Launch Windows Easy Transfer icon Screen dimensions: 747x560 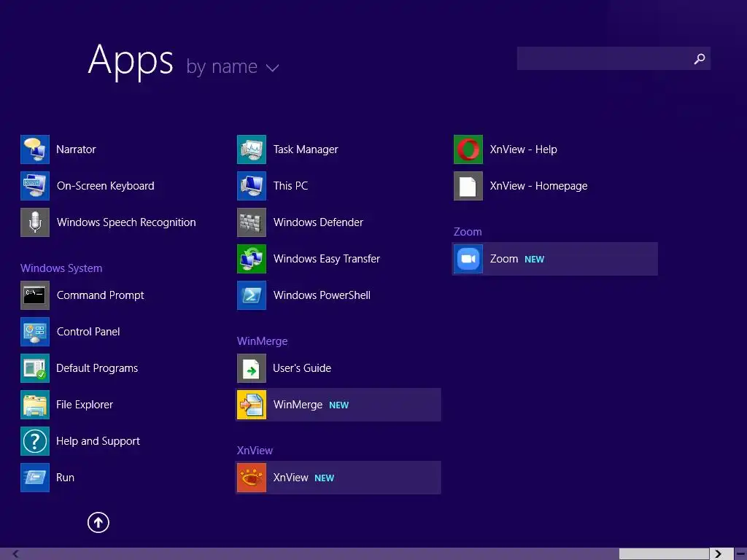pos(252,259)
